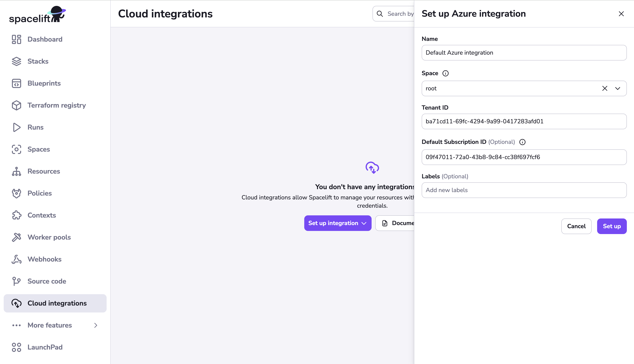
Task: Open the Webhooks icon
Action: [17, 259]
